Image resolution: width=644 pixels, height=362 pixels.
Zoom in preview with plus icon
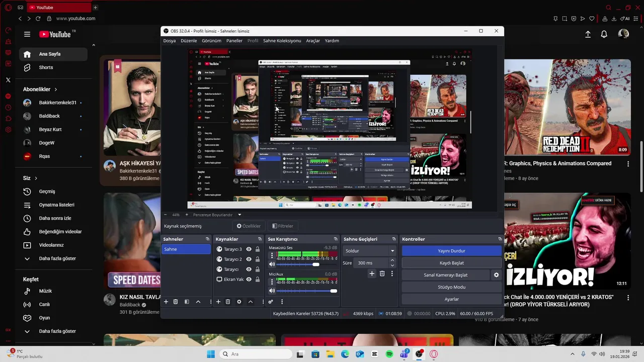(x=187, y=215)
